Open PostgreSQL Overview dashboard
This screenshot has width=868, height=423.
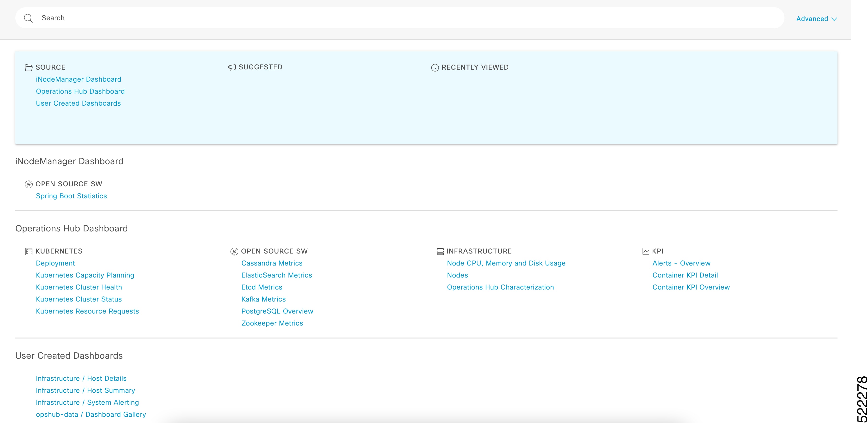(x=277, y=312)
